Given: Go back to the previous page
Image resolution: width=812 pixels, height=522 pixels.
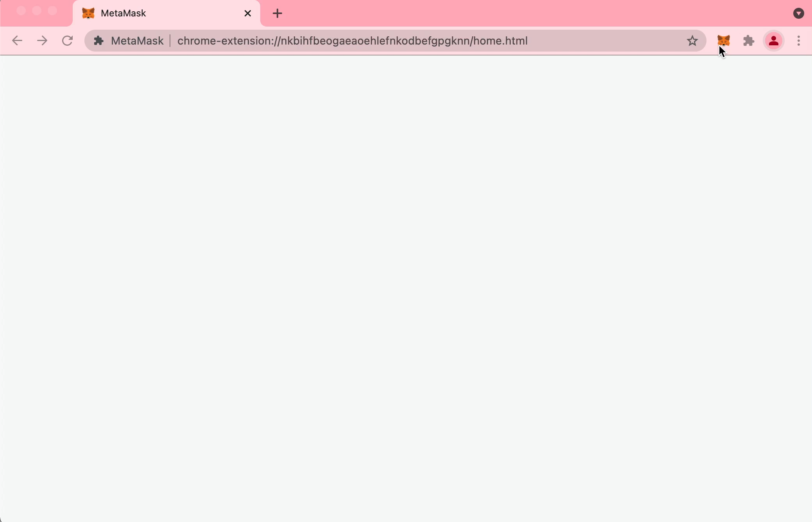Looking at the screenshot, I should pyautogui.click(x=17, y=41).
